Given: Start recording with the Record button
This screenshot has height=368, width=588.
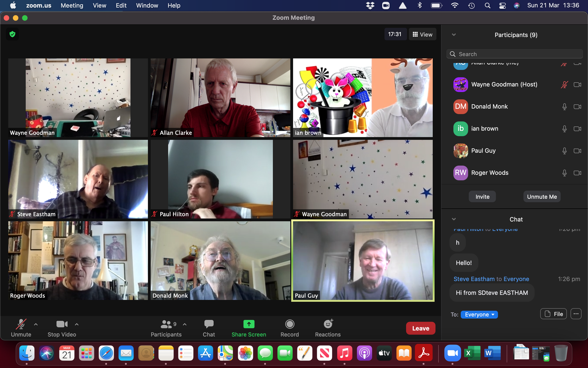Looking at the screenshot, I should pos(290,328).
